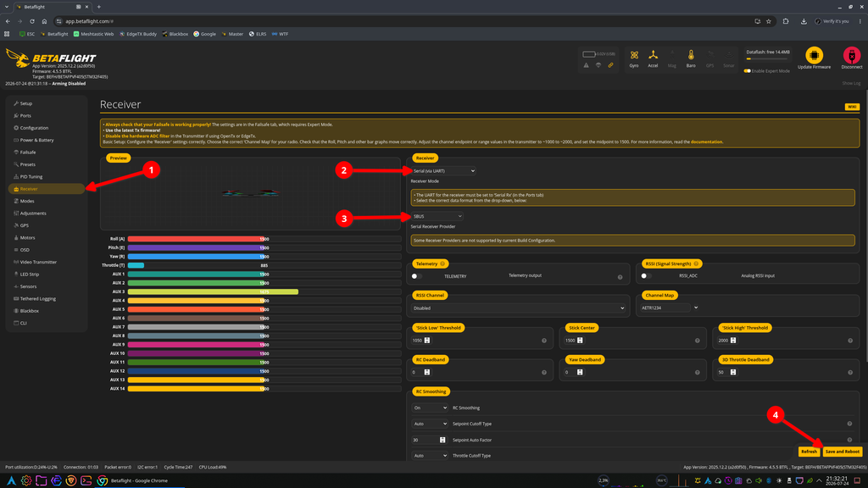Open the GPS sidebar icon
Image resolution: width=868 pixels, height=488 pixels.
[16, 225]
